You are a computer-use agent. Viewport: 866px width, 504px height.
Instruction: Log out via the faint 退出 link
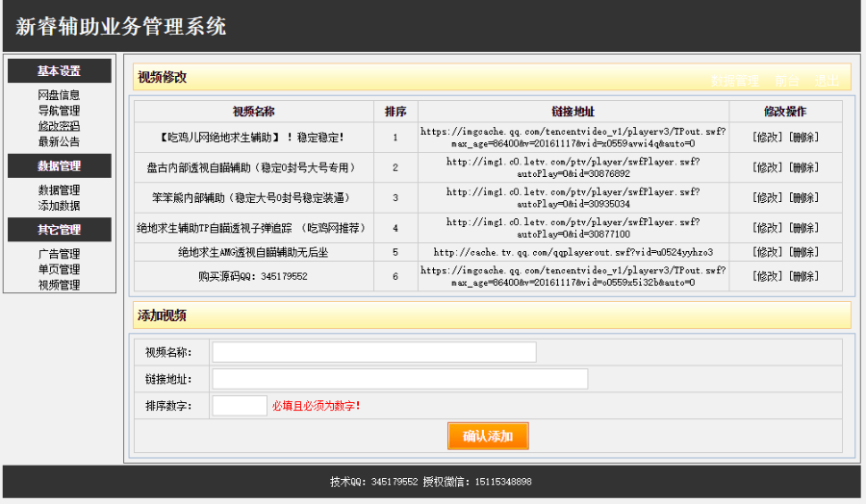[827, 81]
